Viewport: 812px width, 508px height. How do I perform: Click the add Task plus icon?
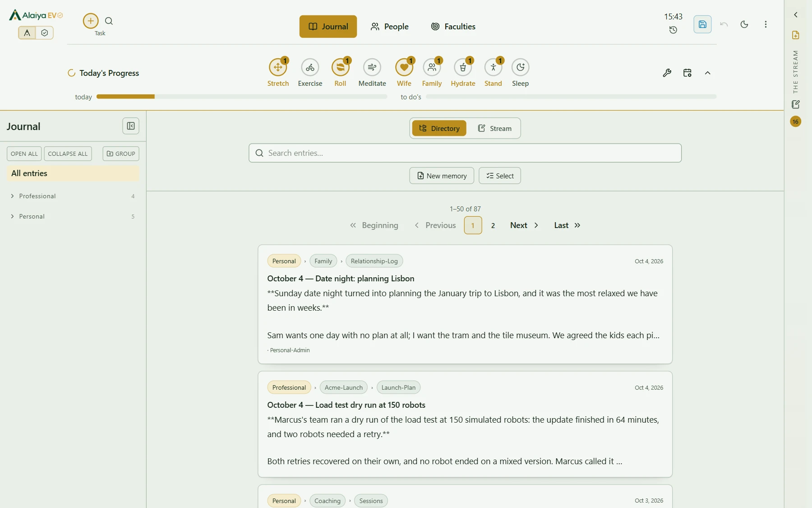[x=91, y=21]
